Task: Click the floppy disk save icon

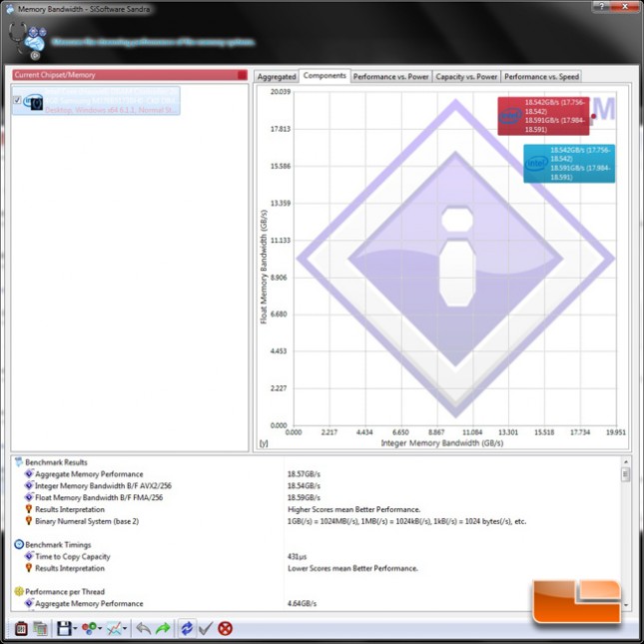Action: coord(64,628)
